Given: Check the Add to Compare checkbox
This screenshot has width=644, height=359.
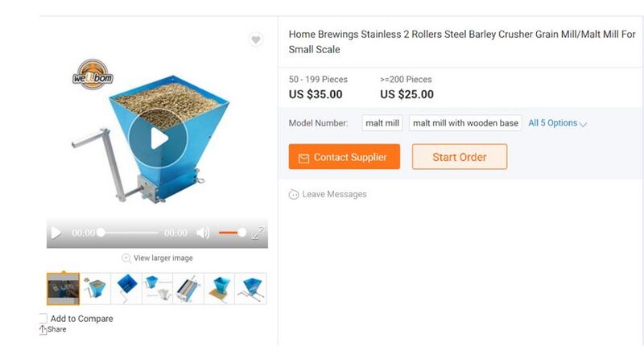Looking at the screenshot, I should 43,319.
